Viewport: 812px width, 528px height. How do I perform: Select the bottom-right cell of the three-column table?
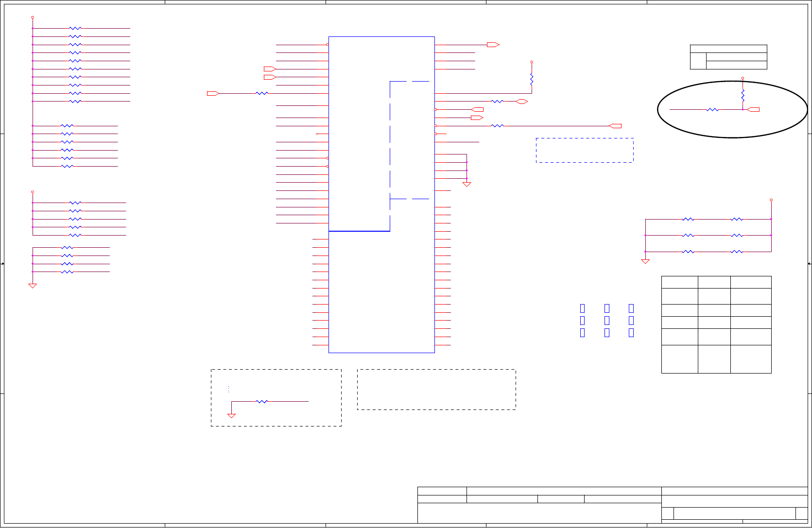751,359
